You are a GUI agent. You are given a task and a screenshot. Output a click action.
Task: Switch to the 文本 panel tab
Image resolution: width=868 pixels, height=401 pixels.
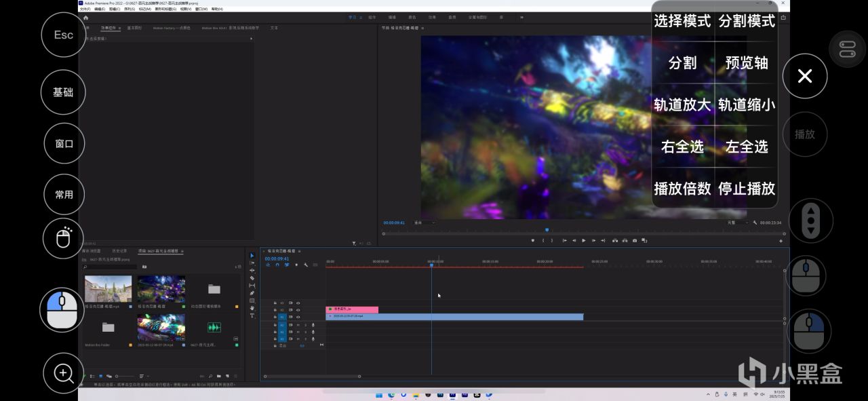pos(274,28)
